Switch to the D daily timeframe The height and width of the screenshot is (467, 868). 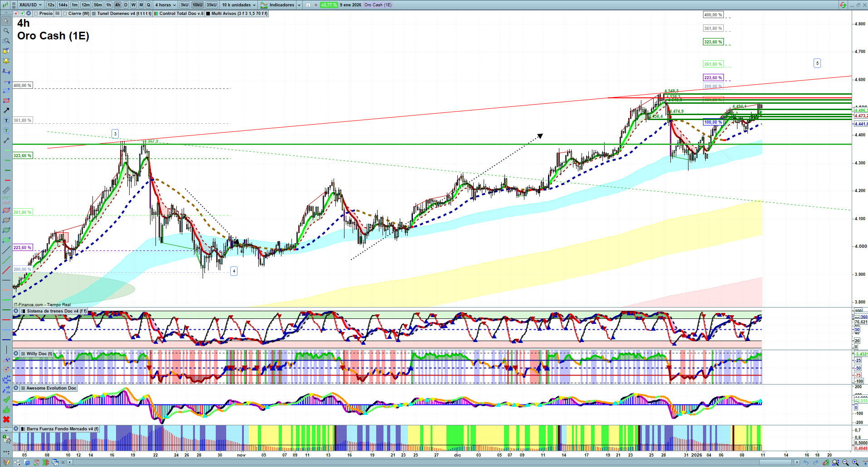(126, 5)
